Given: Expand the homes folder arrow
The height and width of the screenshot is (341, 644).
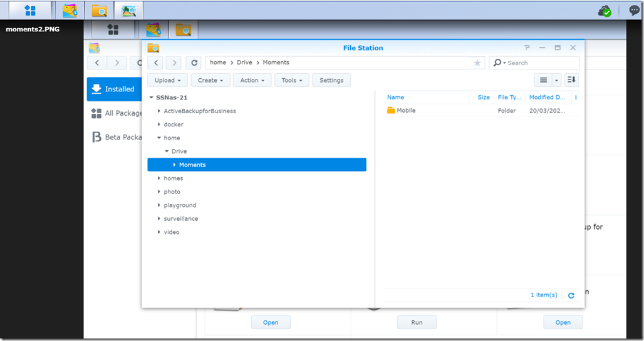Looking at the screenshot, I should [x=159, y=178].
